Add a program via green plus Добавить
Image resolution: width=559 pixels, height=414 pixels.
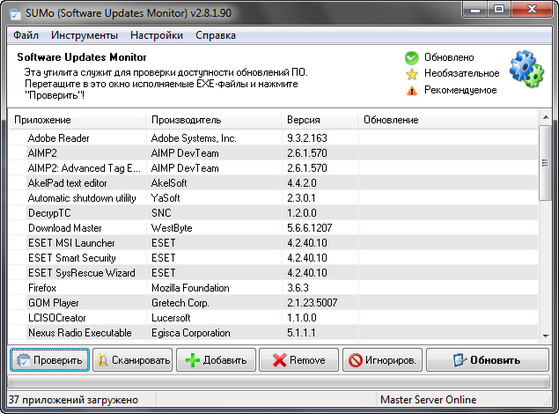click(x=216, y=360)
